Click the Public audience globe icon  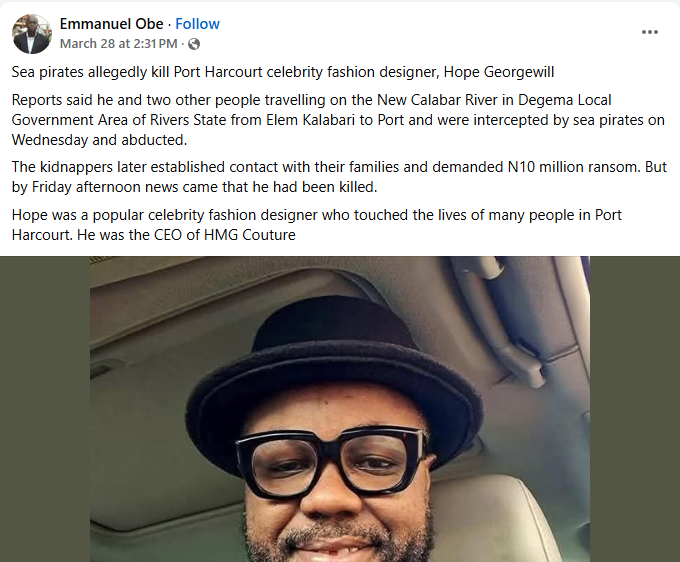194,44
